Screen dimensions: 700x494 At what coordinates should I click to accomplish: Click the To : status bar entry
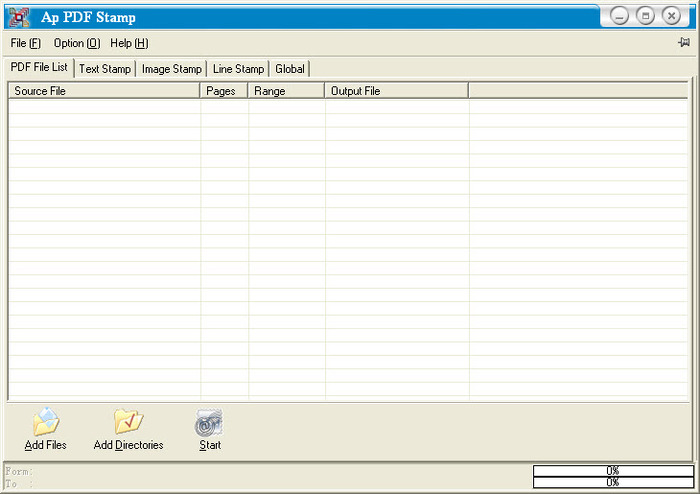pyautogui.click(x=19, y=483)
